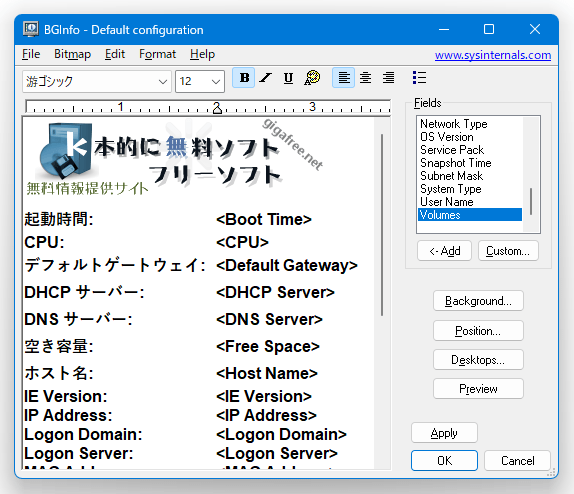Open the Format menu
The image size is (574, 494).
(x=157, y=54)
